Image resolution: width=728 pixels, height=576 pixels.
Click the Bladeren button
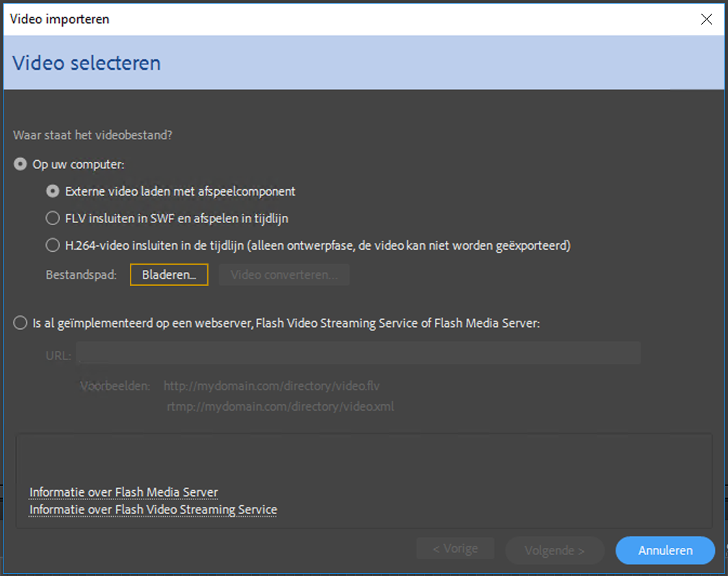[168, 274]
